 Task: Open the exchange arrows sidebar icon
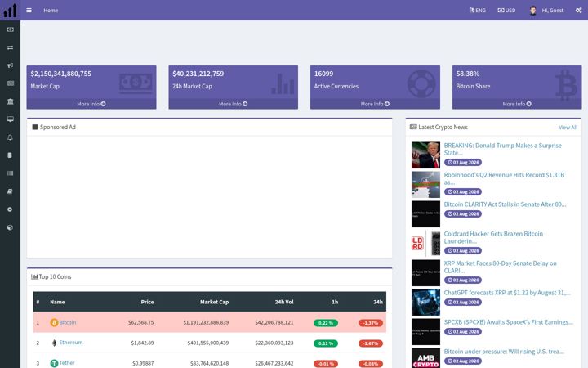[10, 47]
